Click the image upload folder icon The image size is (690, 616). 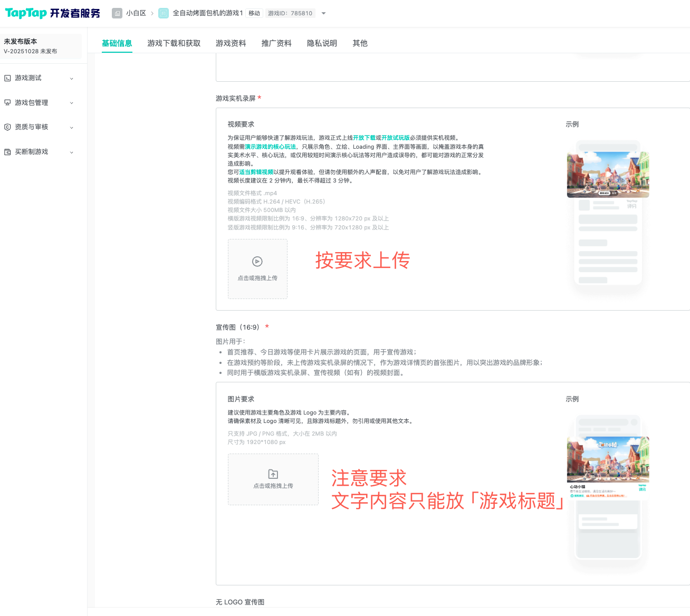(x=273, y=474)
